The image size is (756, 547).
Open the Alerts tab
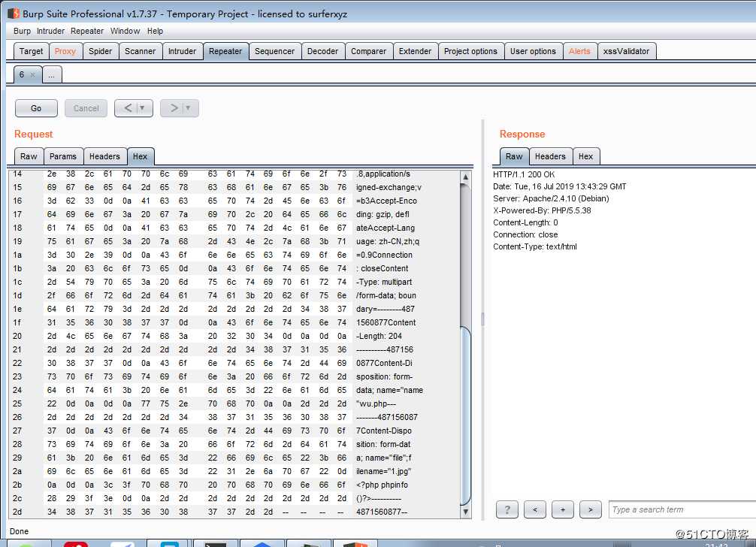click(x=579, y=51)
